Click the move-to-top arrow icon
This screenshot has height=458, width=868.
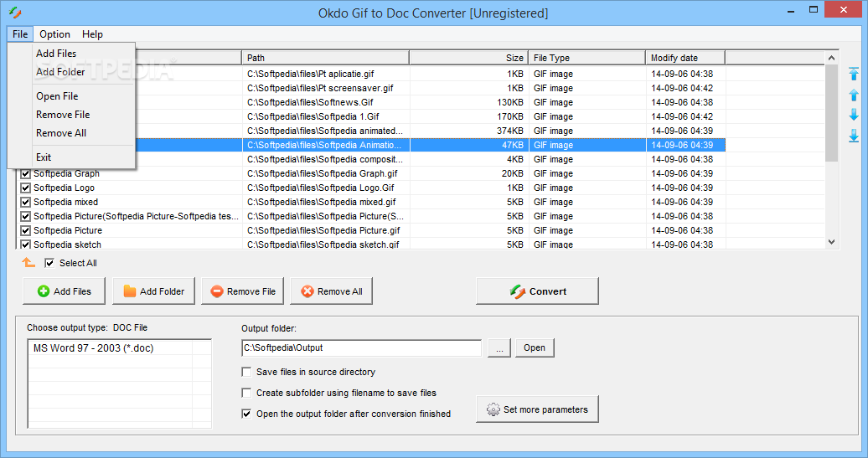point(854,74)
